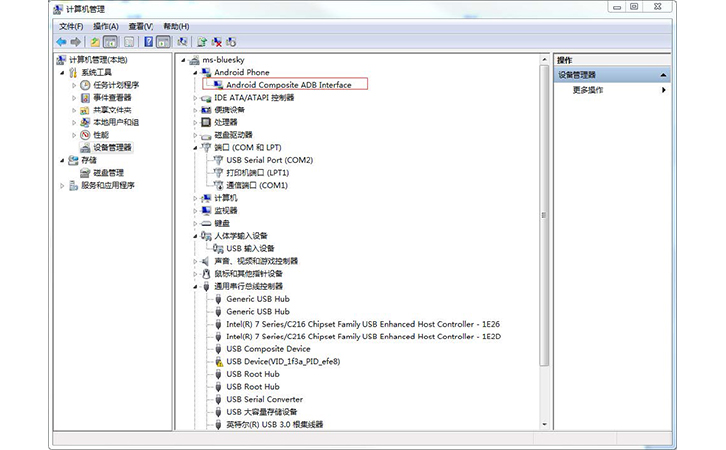Click the last toolbar icon after uninstall
Image resolution: width=726 pixels, height=450 pixels.
(231, 42)
